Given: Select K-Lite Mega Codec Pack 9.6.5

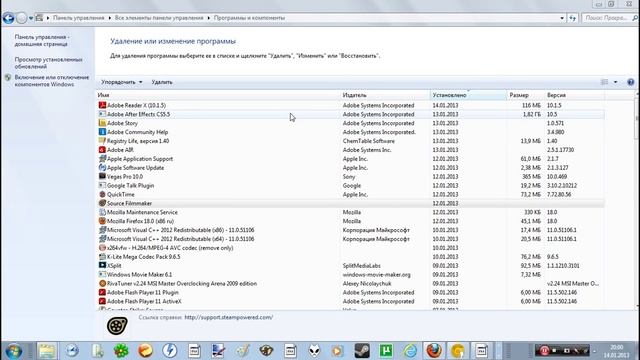Looking at the screenshot, I should click(x=351, y=257).
